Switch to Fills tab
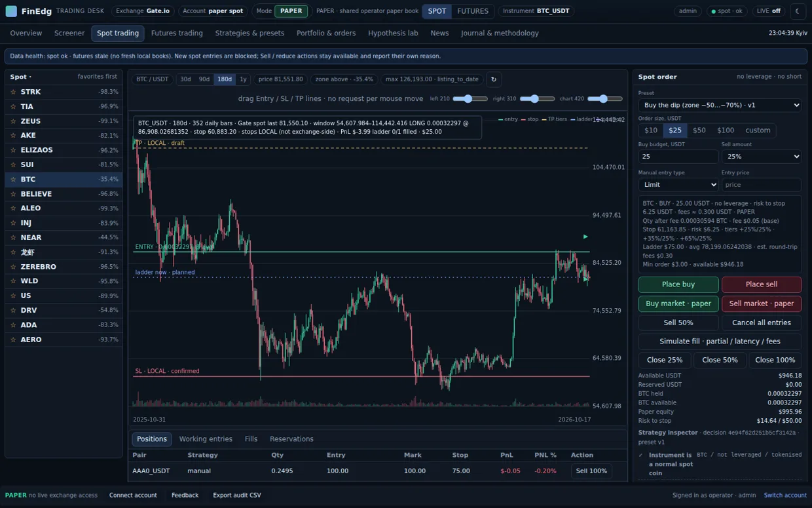This screenshot has width=812, height=508. point(251,439)
